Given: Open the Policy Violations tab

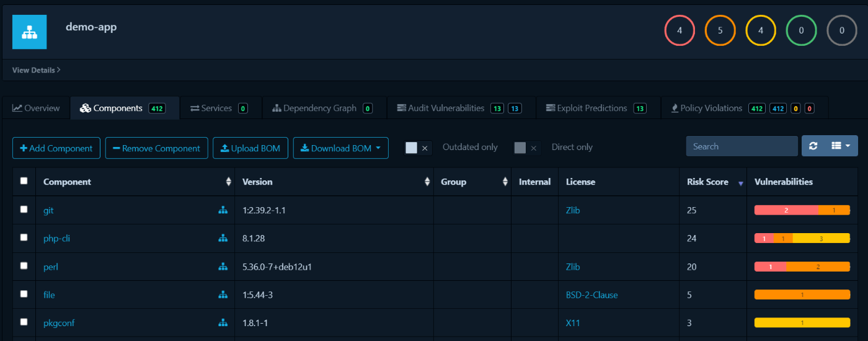Looking at the screenshot, I should click(710, 108).
